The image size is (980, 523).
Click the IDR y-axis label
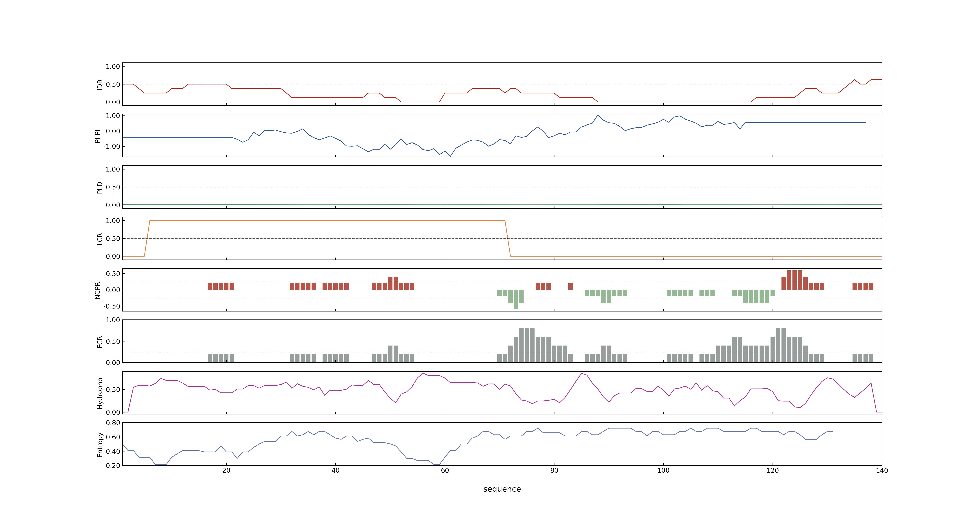[x=100, y=85]
